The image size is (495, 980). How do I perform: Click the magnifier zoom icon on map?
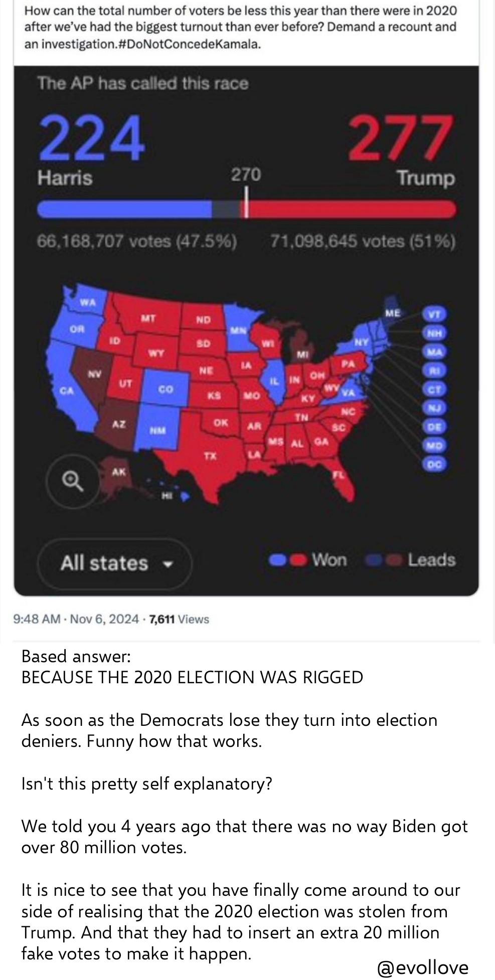tap(72, 482)
